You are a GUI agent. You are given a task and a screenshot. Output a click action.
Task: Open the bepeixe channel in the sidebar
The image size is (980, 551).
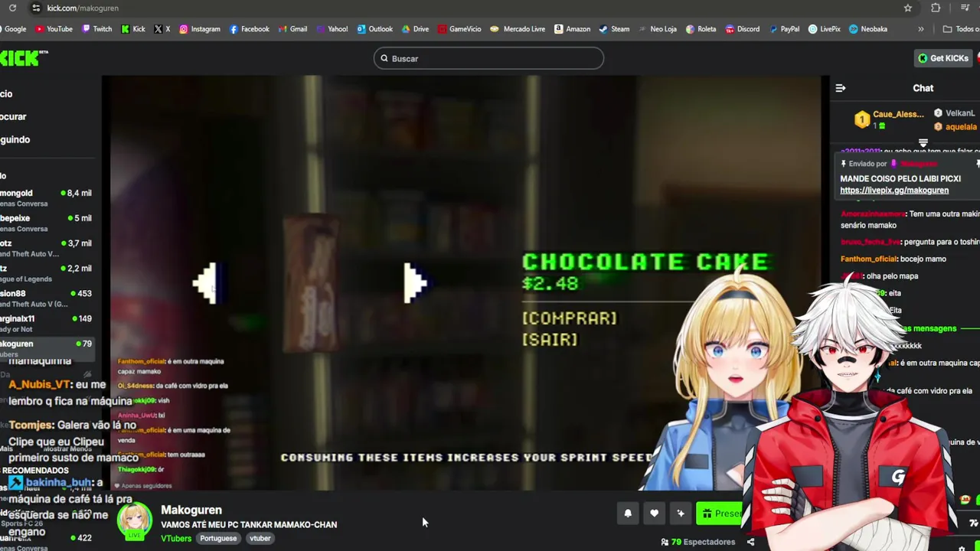pos(46,223)
